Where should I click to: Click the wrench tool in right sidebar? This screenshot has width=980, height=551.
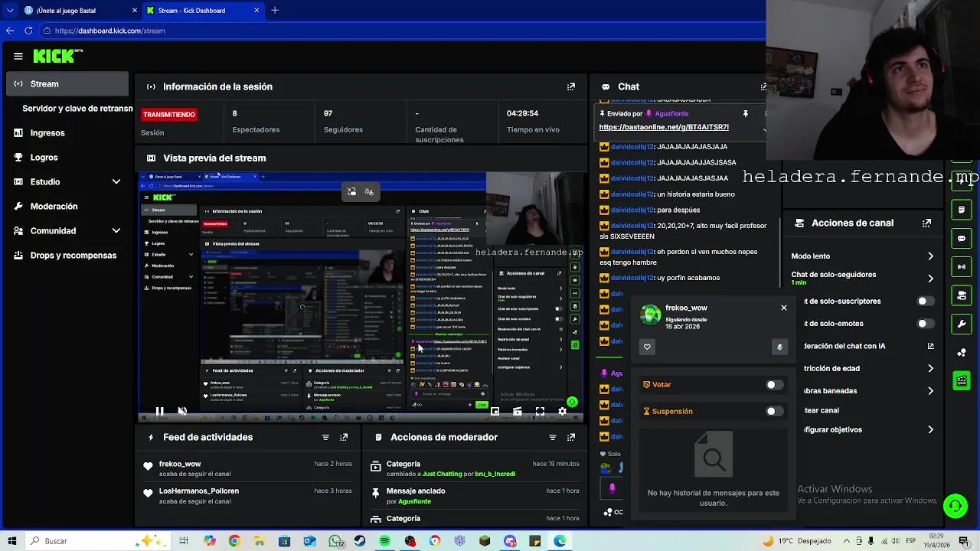[962, 324]
